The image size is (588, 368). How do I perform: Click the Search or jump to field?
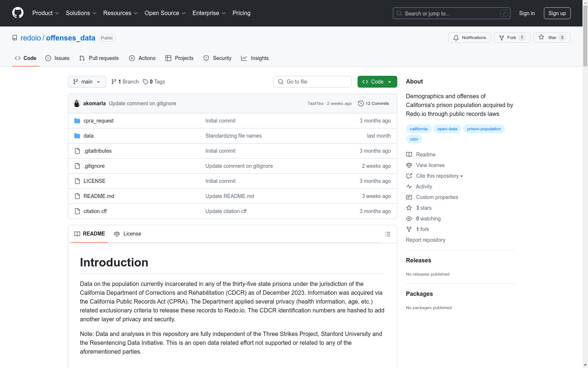click(x=452, y=13)
